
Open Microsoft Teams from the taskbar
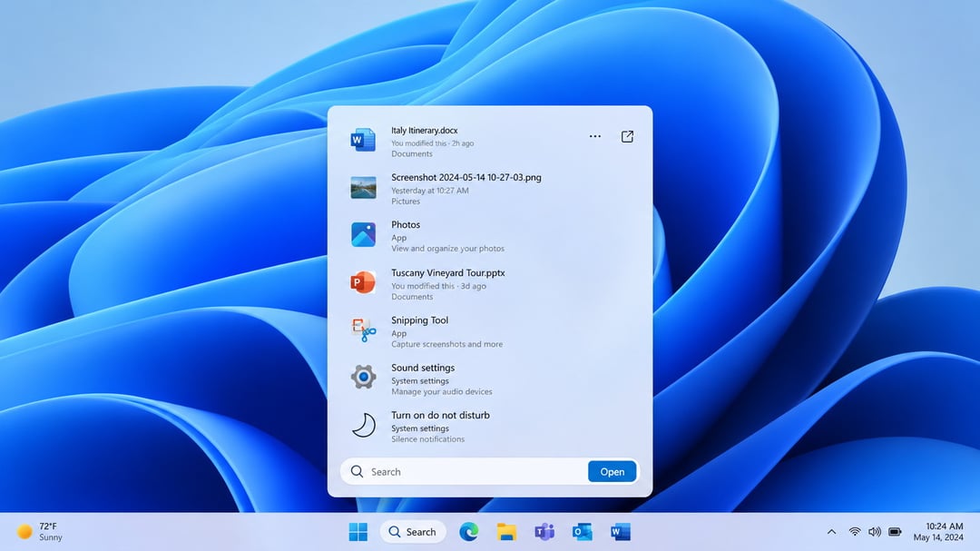pos(544,532)
